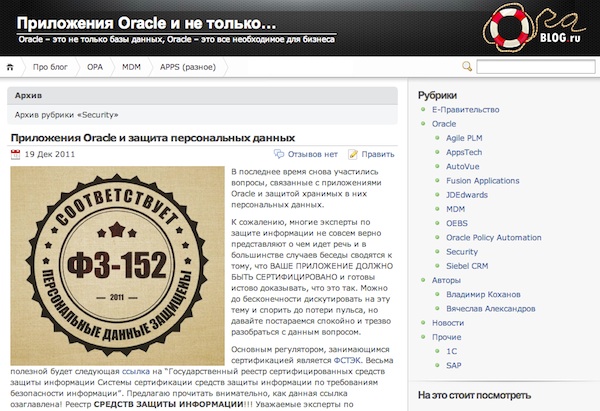Image resolution: width=600 pixels, height=411 pixels.
Task: Click the blog tagline under the title
Action: [176, 39]
